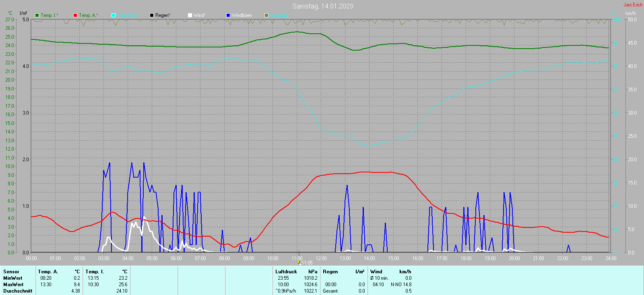This screenshot has height=295, width=644.
Task: Click the cyan Feuchte A. legend square
Action: [x=114, y=15]
